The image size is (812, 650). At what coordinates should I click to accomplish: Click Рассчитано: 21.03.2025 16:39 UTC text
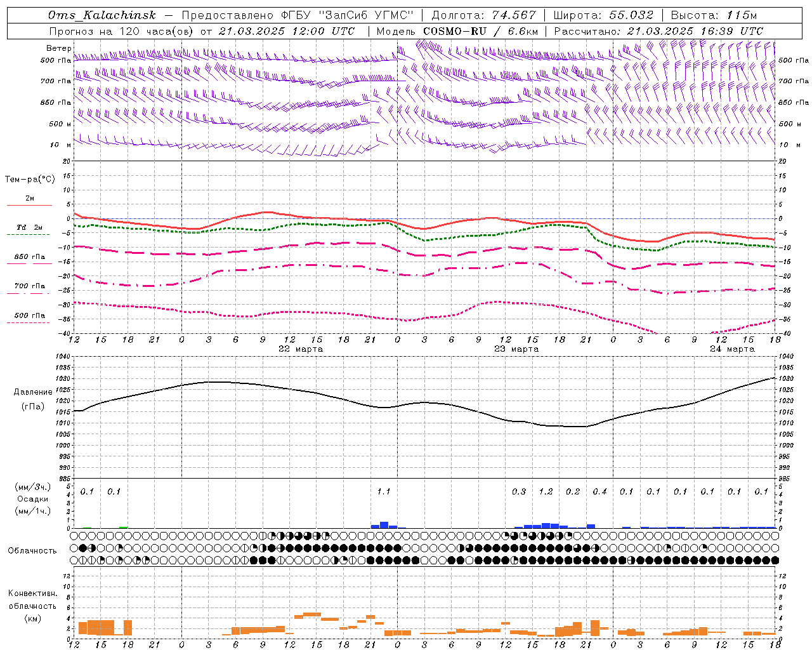tap(658, 31)
